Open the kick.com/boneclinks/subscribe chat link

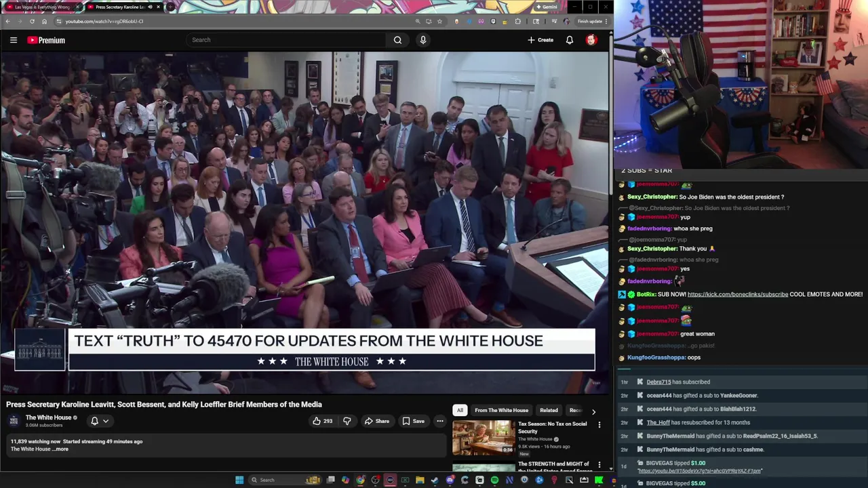point(738,294)
